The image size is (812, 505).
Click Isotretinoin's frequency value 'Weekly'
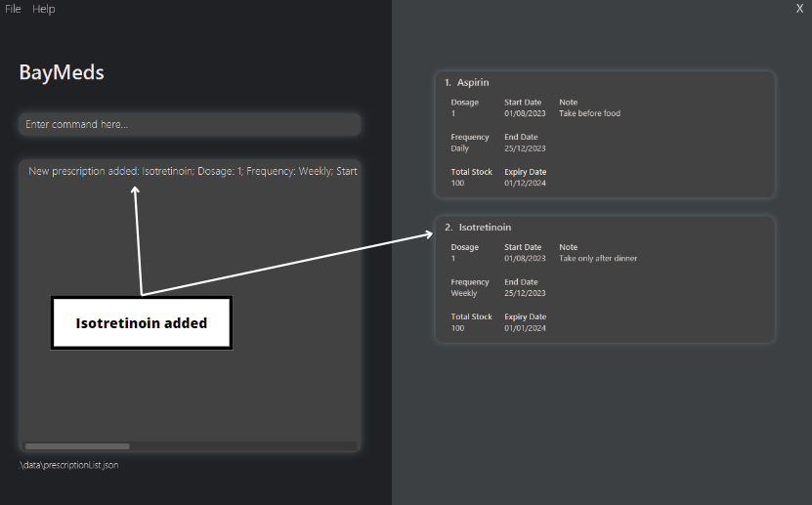click(463, 293)
